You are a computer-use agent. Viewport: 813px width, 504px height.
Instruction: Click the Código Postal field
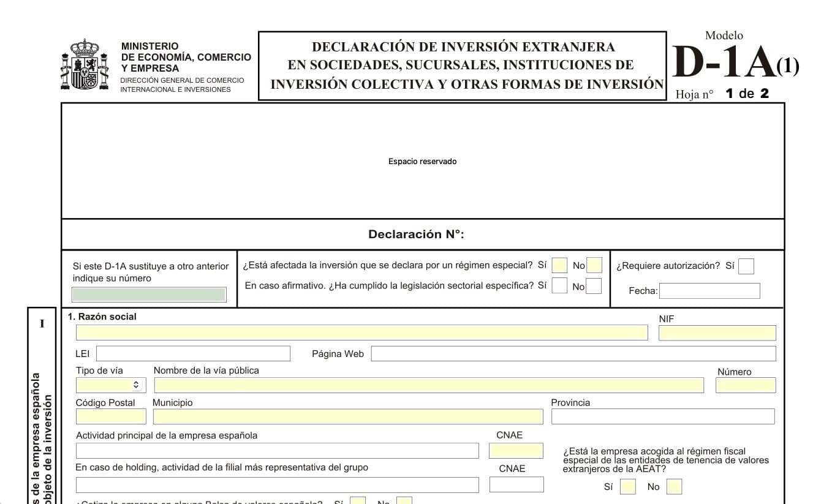click(x=110, y=416)
